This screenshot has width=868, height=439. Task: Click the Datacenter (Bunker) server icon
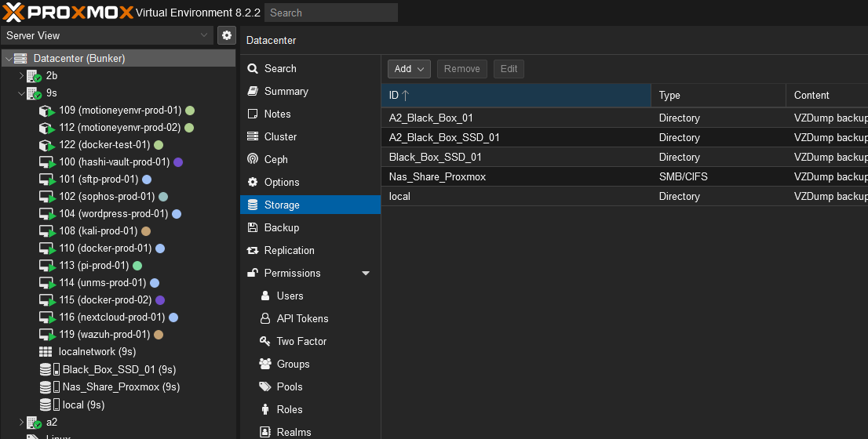(20, 58)
